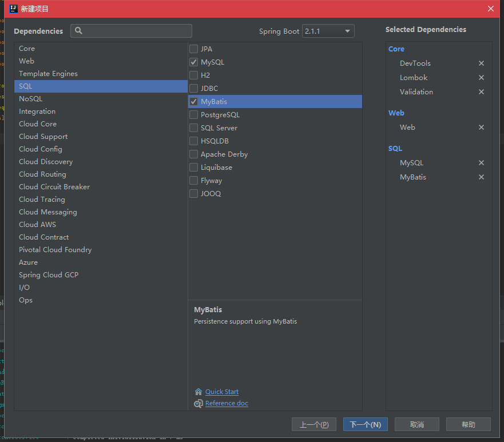Image resolution: width=504 pixels, height=442 pixels.
Task: Focus the dependencies search field
Action: click(x=131, y=31)
